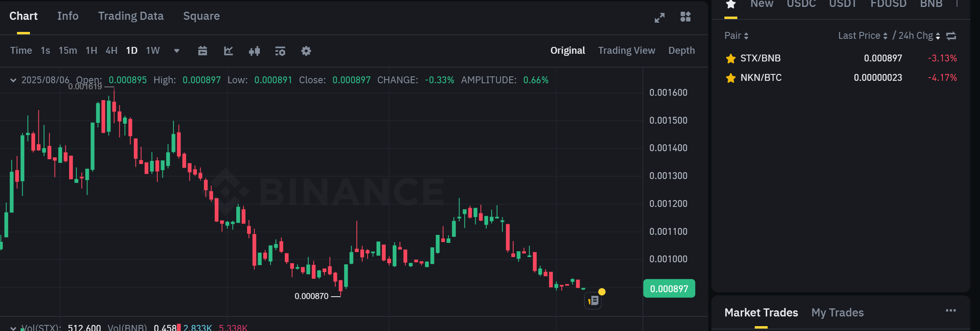Screen dimensions: 980x331
Task: Switch to the Depth chart
Action: coord(682,51)
